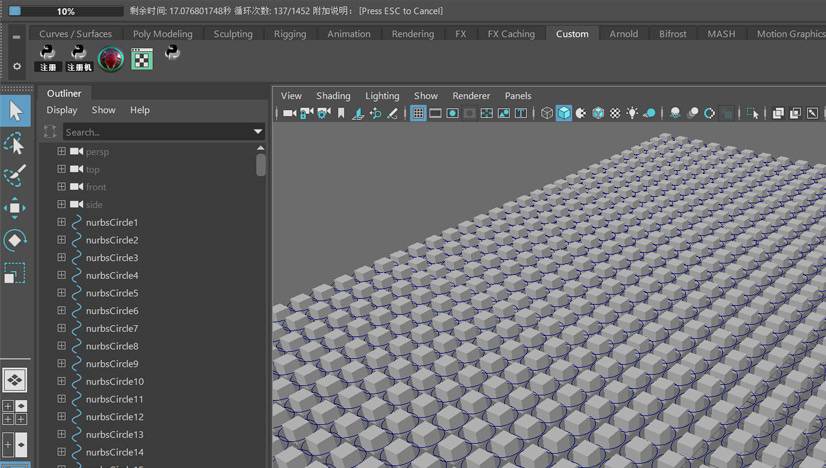Image resolution: width=826 pixels, height=468 pixels.
Task: Activate the Move tool
Action: tap(15, 208)
